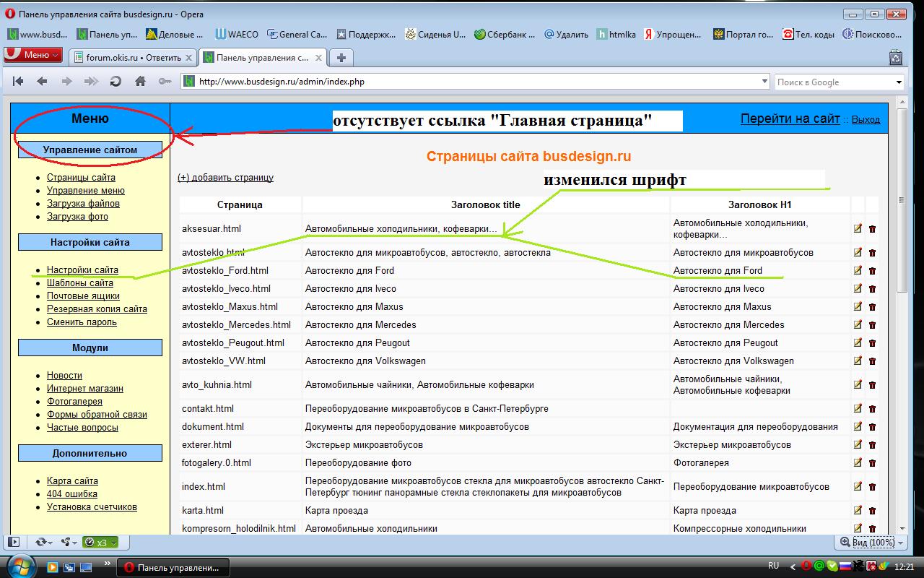Open closed tabs trash icon in tab bar
Viewport: 924px width, 578px height.
pyautogui.click(x=896, y=56)
